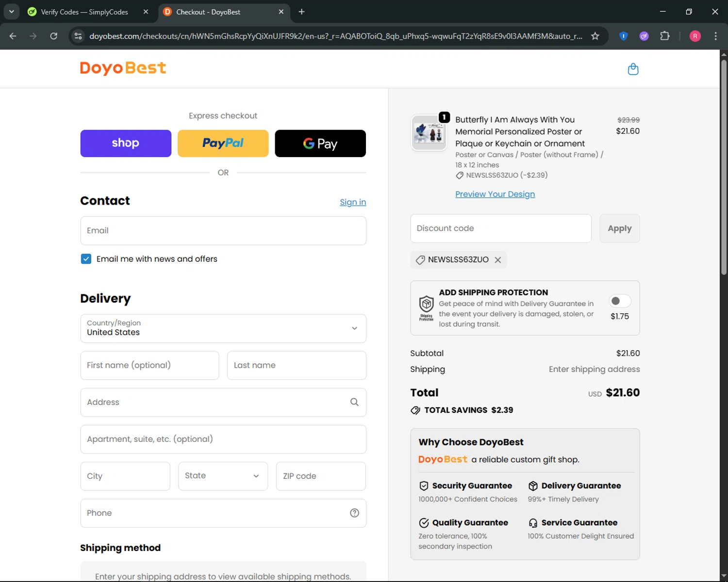Click the phone field help question icon

point(354,513)
